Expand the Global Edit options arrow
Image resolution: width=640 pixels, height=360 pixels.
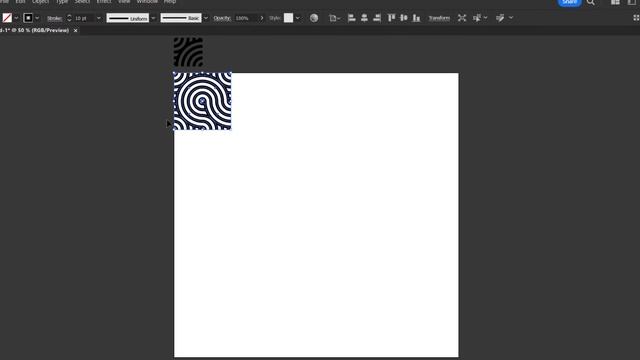(x=511, y=18)
